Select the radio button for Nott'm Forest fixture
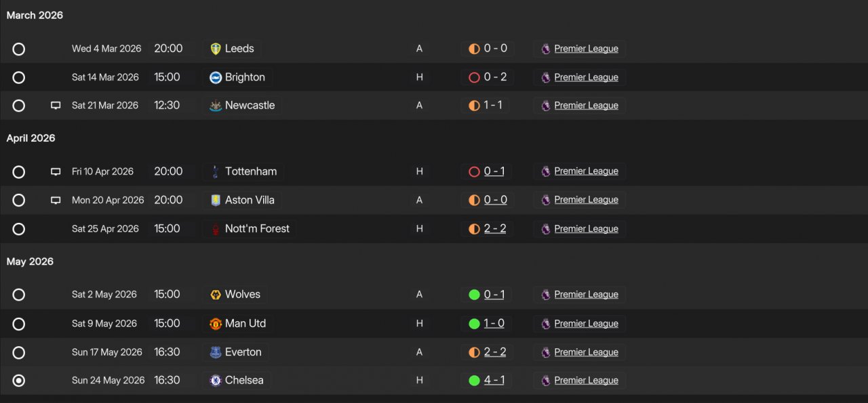 (x=19, y=229)
